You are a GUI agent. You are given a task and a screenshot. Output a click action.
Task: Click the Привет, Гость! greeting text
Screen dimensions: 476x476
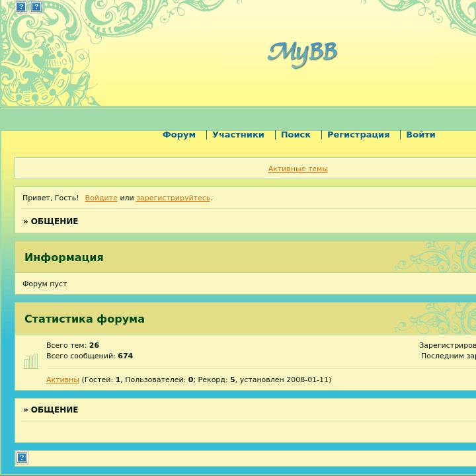click(x=51, y=198)
